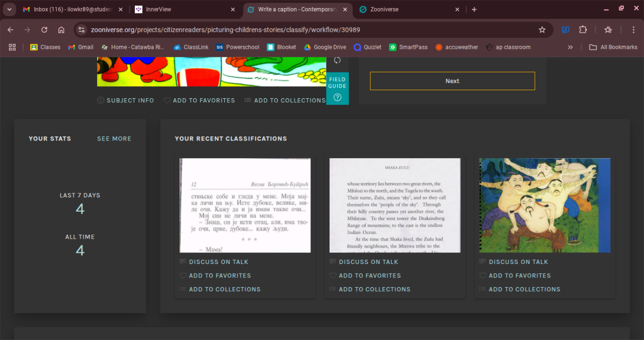The image size is (644, 340).
Task: Switch to the Gmail Inbox tab
Action: point(72,10)
